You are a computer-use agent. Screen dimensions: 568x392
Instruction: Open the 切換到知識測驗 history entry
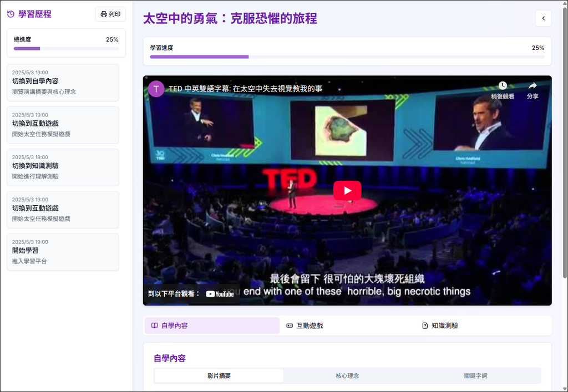(63, 167)
